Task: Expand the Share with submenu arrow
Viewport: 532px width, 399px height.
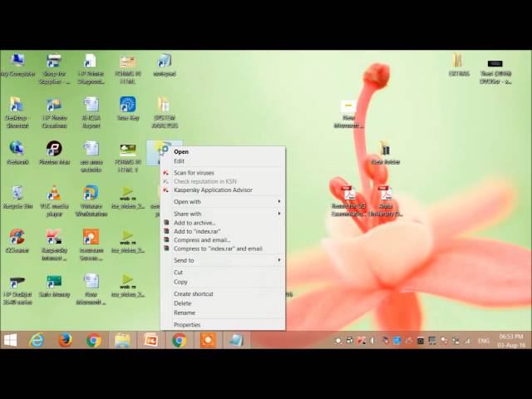Action: tap(279, 214)
